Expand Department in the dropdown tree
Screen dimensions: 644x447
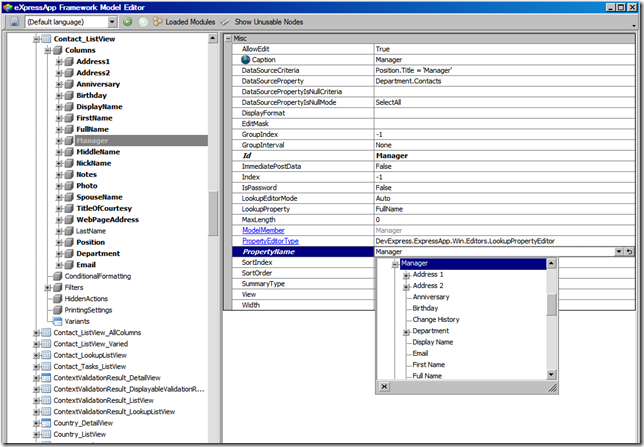[407, 331]
